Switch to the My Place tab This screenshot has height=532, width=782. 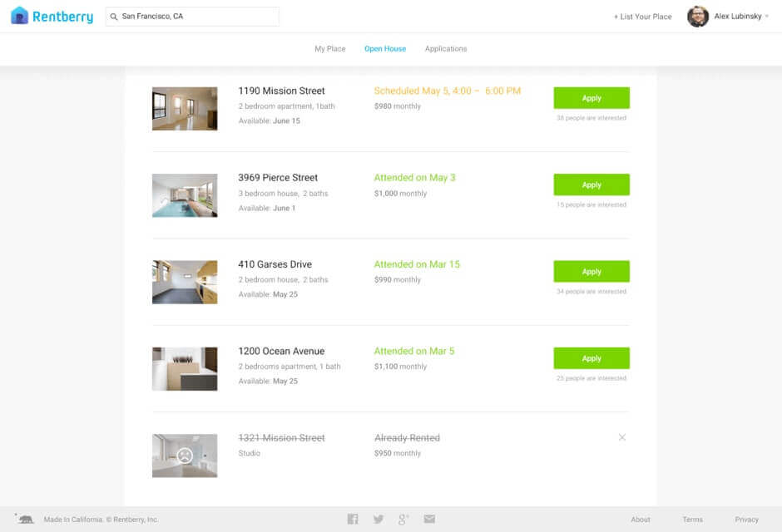[329, 49]
